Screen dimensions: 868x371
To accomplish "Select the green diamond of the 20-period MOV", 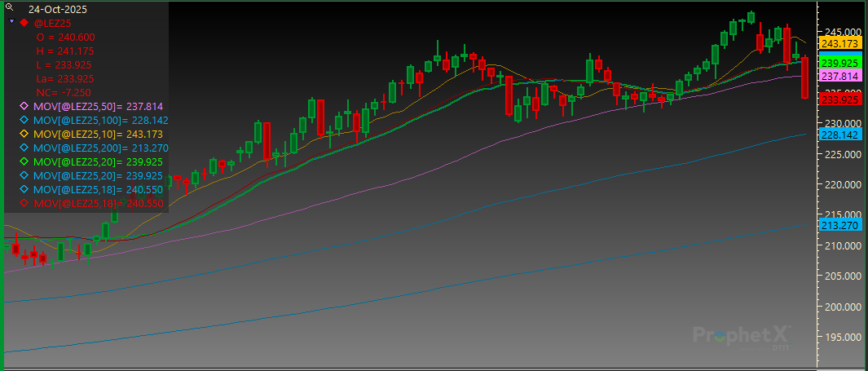I will (x=23, y=162).
